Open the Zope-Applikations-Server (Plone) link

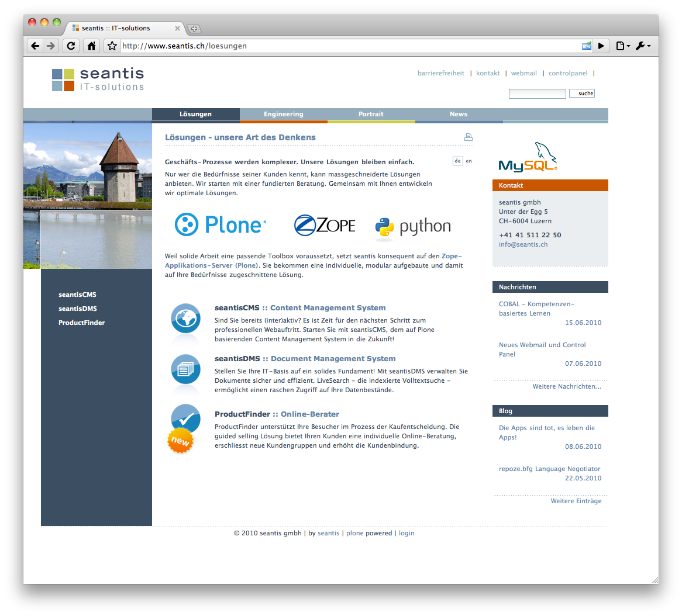(x=313, y=261)
